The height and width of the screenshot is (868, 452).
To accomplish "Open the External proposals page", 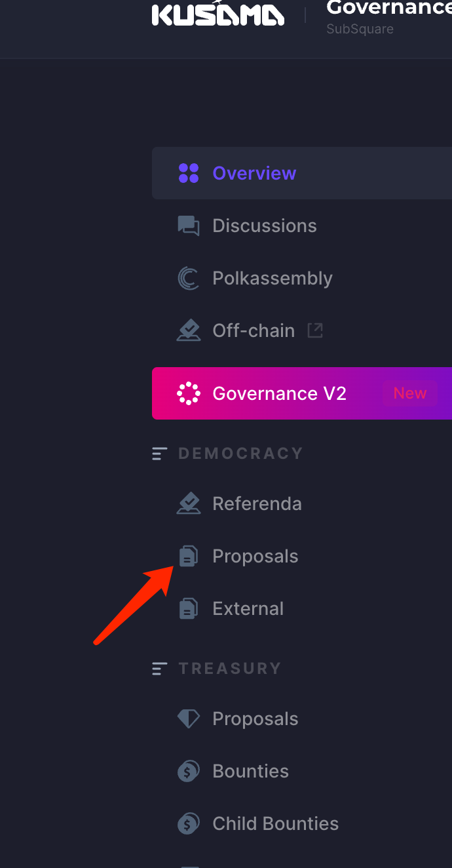I will (248, 608).
